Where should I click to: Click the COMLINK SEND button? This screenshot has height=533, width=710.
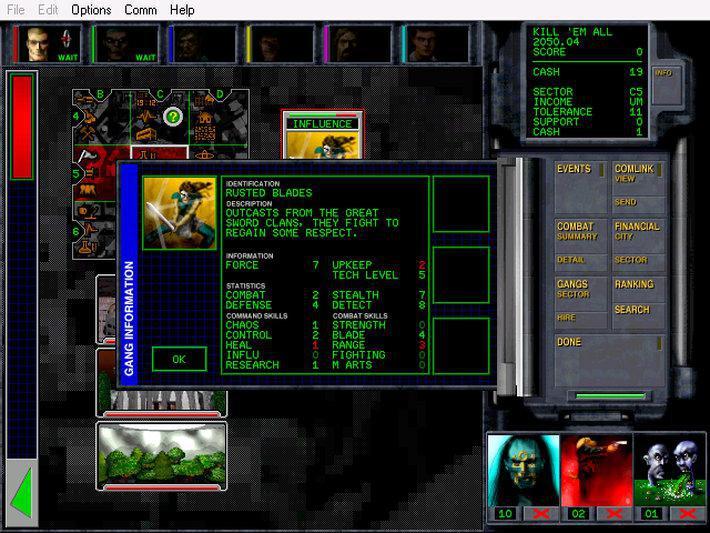pyautogui.click(x=638, y=204)
